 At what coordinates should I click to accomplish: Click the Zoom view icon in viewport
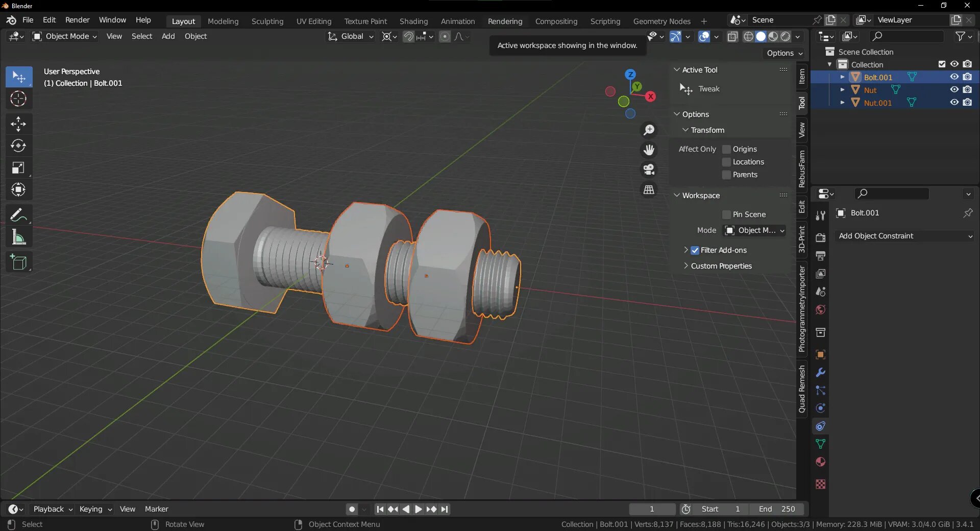pos(649,130)
